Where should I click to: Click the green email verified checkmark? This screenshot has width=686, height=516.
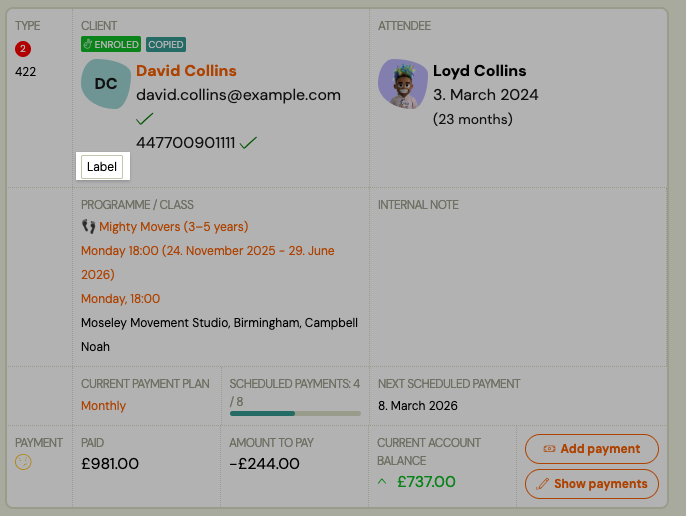coord(144,119)
